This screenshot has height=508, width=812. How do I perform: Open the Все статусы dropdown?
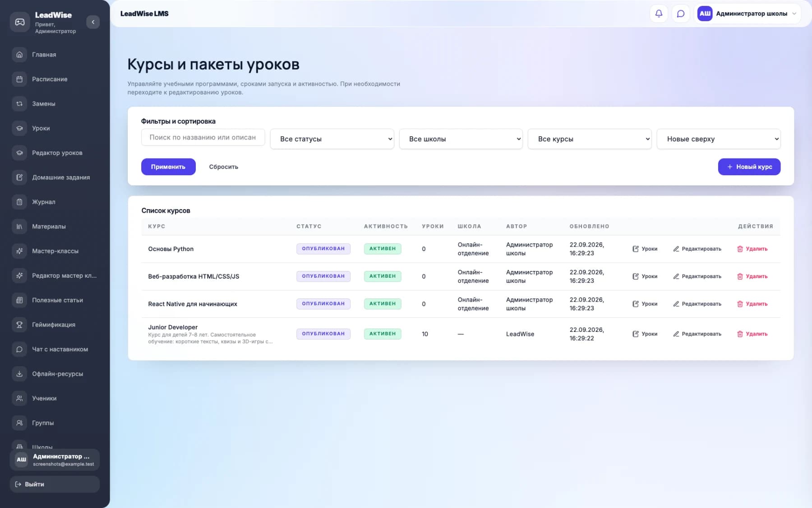[x=332, y=139]
